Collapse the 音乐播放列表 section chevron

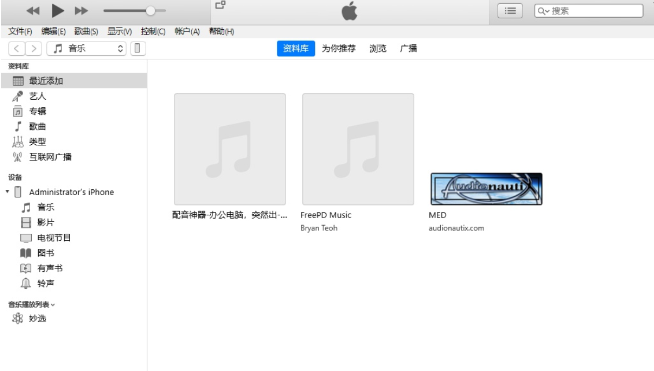53,305
